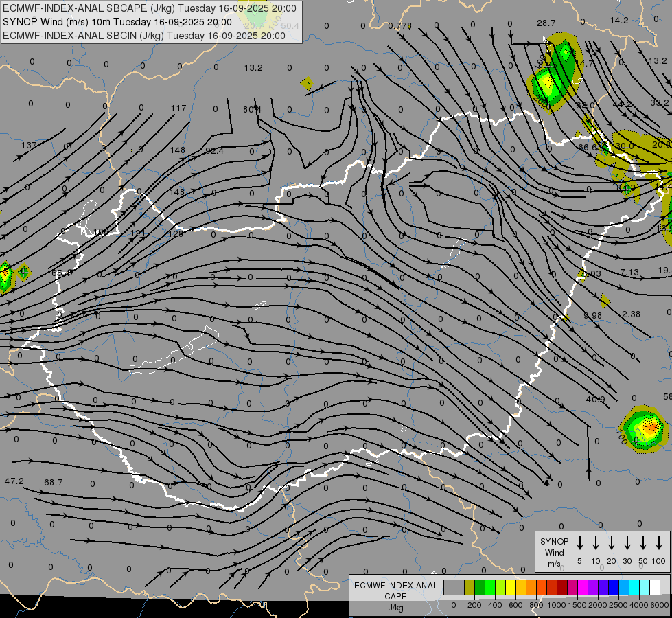Screen dimensions: 672x618
Task: Click the 20 m/s wind arrow in the legend
Action: [611, 543]
